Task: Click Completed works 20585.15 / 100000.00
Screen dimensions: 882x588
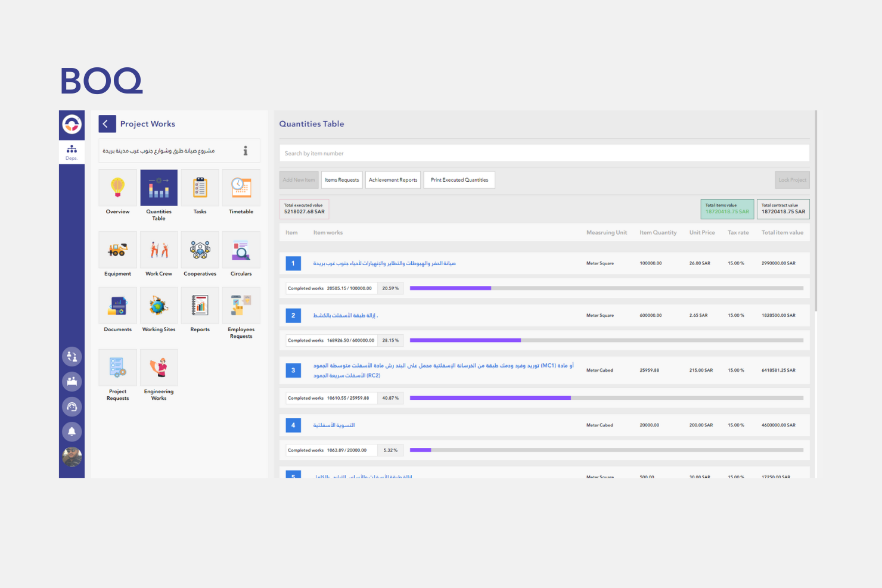Action: coord(331,288)
